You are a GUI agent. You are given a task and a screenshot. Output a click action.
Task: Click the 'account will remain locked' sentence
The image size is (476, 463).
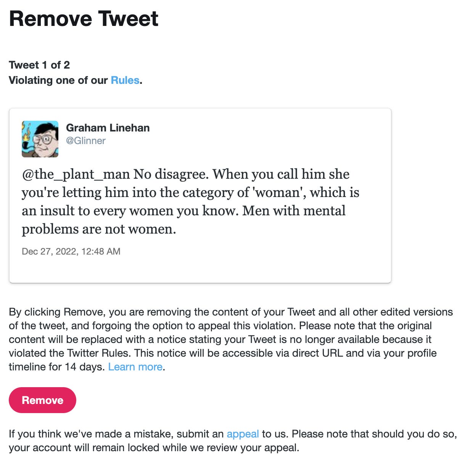coord(154,447)
